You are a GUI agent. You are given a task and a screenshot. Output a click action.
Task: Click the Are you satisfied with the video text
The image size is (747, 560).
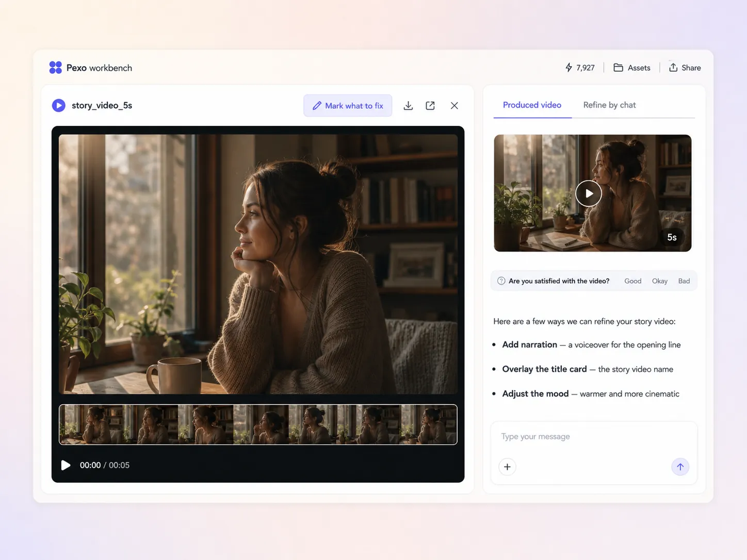point(559,281)
